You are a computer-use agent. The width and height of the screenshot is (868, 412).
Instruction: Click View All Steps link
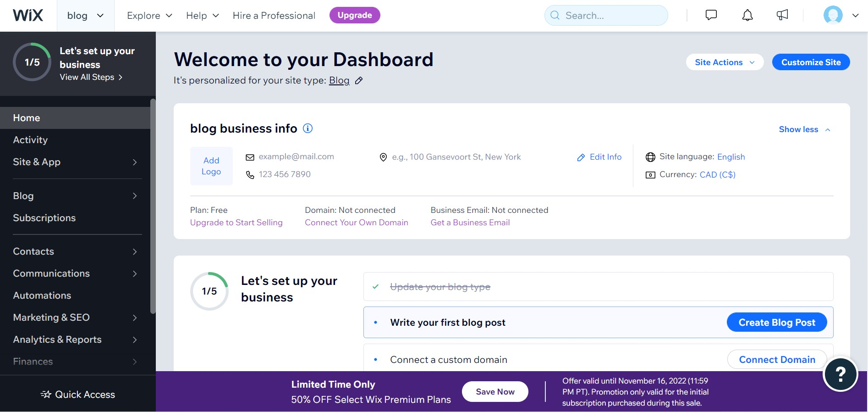click(91, 77)
